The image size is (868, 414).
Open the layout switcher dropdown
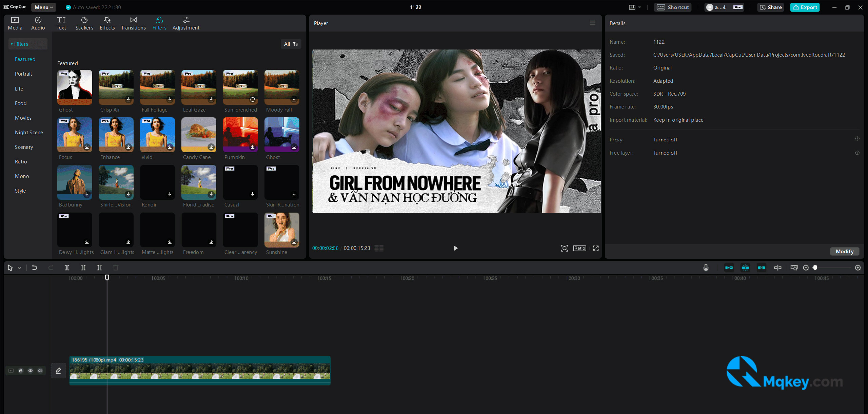635,7
